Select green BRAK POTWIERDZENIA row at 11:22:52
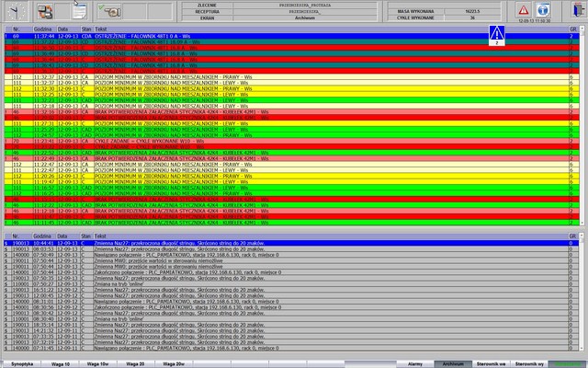The height and width of the screenshot is (368, 588). pos(292,153)
